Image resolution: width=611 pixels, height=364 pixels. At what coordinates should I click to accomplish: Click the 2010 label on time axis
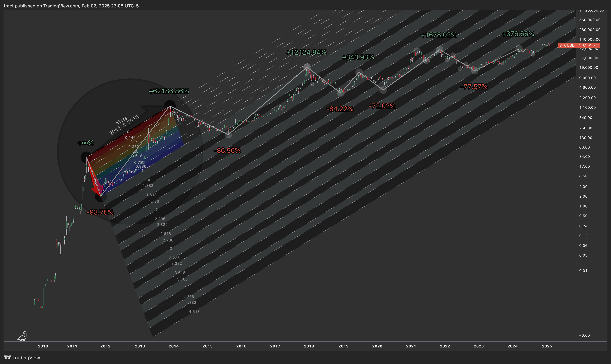click(43, 346)
